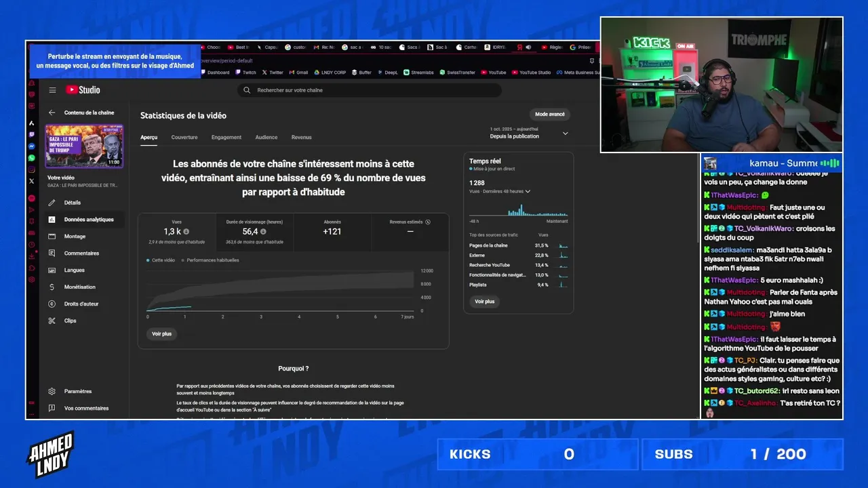Open X icon in browser sidebar

tap(31, 181)
